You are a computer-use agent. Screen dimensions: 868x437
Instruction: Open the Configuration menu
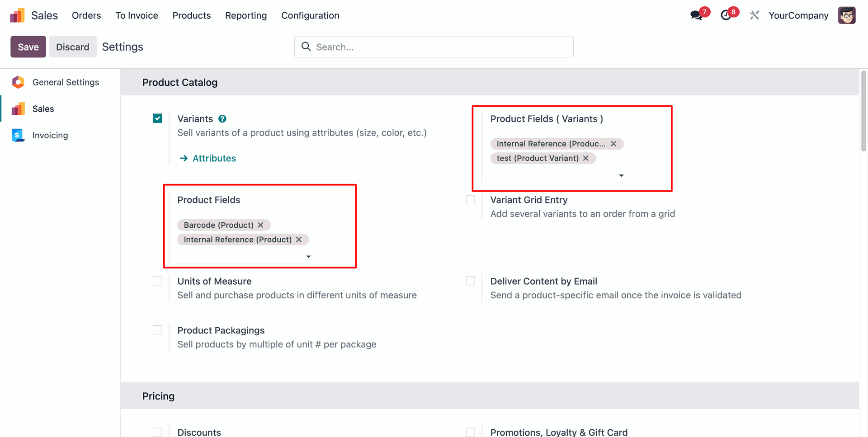pos(310,15)
